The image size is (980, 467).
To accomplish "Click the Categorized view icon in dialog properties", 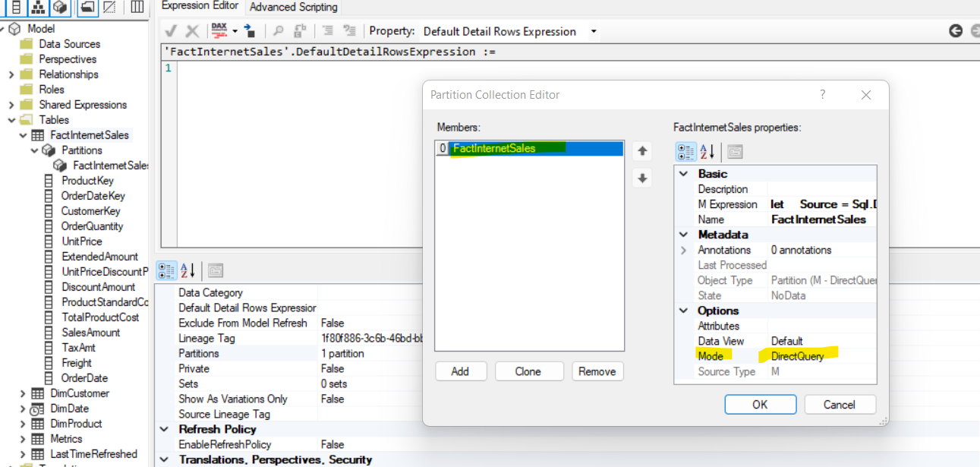I will tap(685, 151).
